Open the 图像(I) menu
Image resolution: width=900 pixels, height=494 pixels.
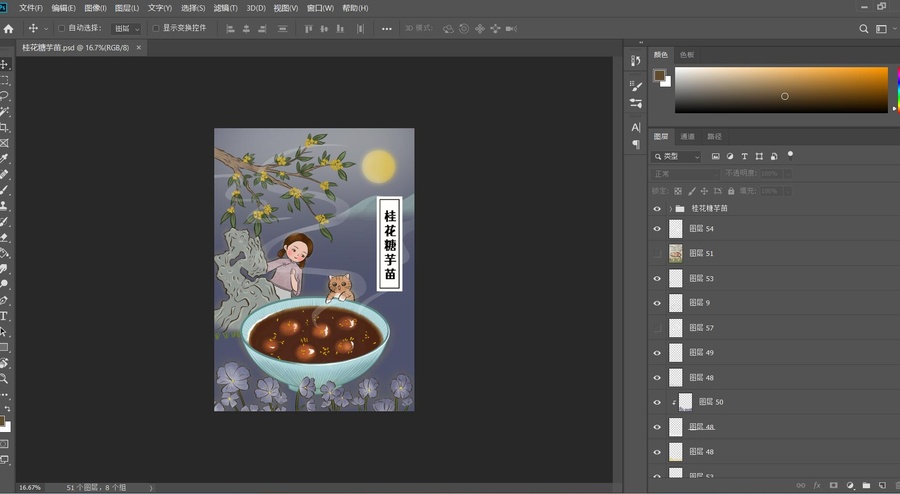tap(95, 8)
